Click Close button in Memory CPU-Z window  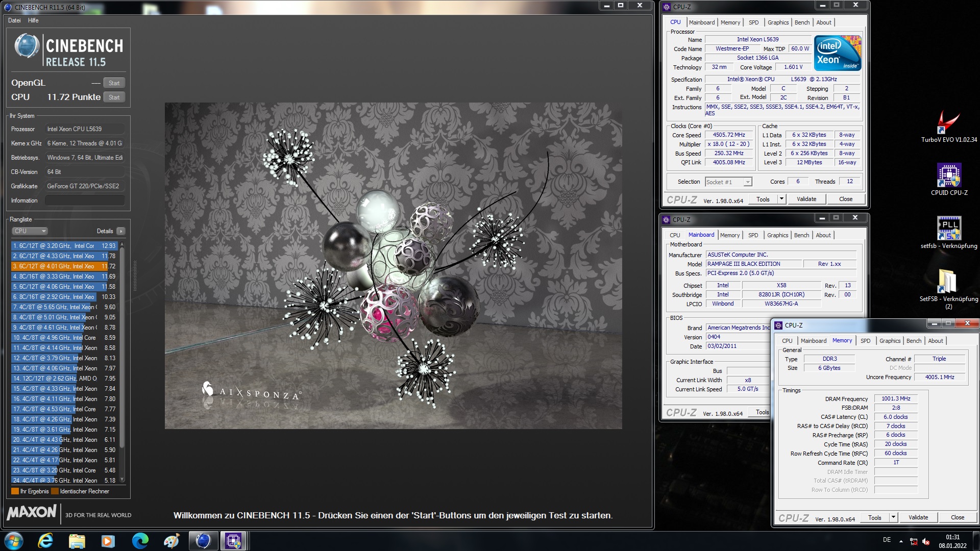click(x=958, y=517)
